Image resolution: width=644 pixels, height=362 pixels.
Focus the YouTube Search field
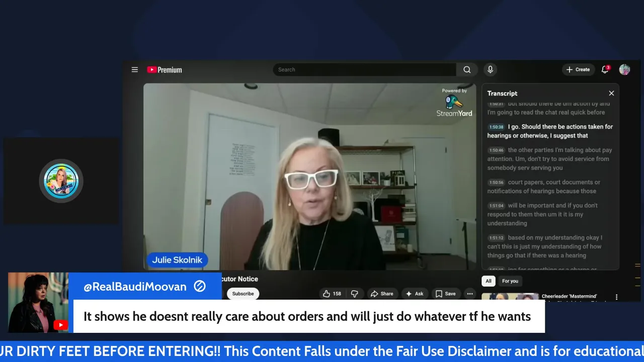click(365, 70)
